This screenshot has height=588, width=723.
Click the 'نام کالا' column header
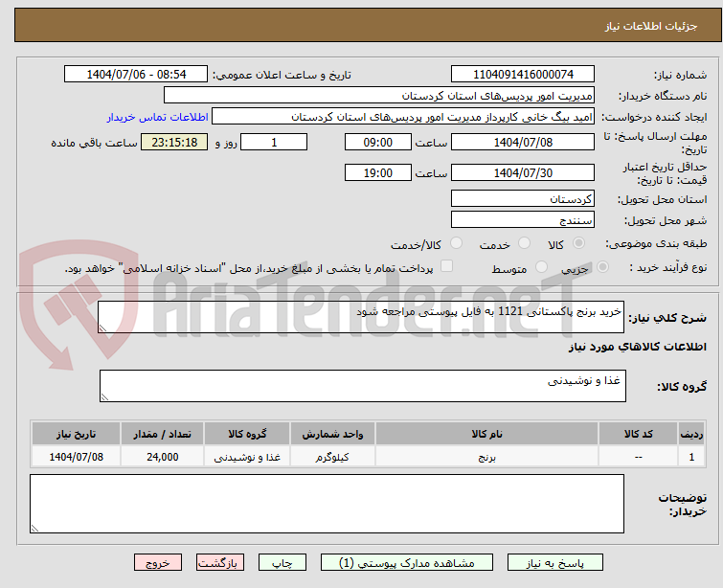tap(487, 434)
